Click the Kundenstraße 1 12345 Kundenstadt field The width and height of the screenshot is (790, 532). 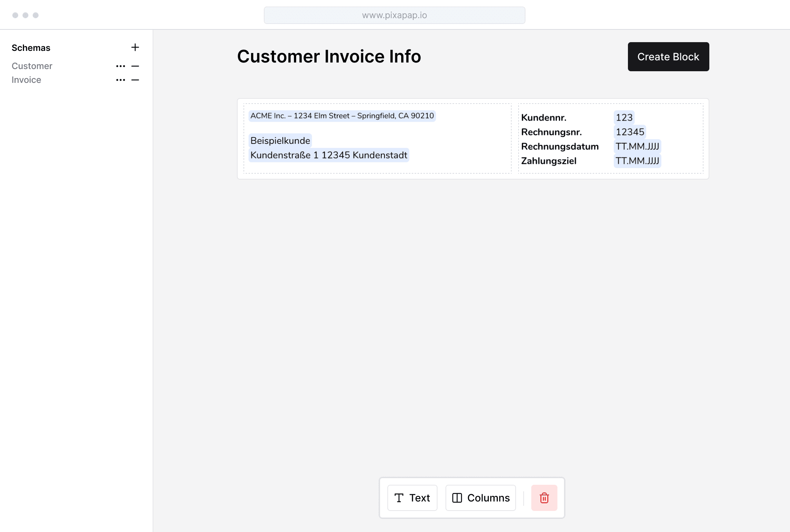point(329,155)
